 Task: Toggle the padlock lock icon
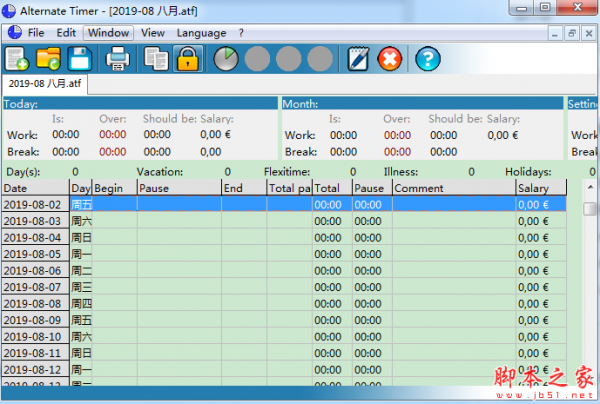(186, 59)
